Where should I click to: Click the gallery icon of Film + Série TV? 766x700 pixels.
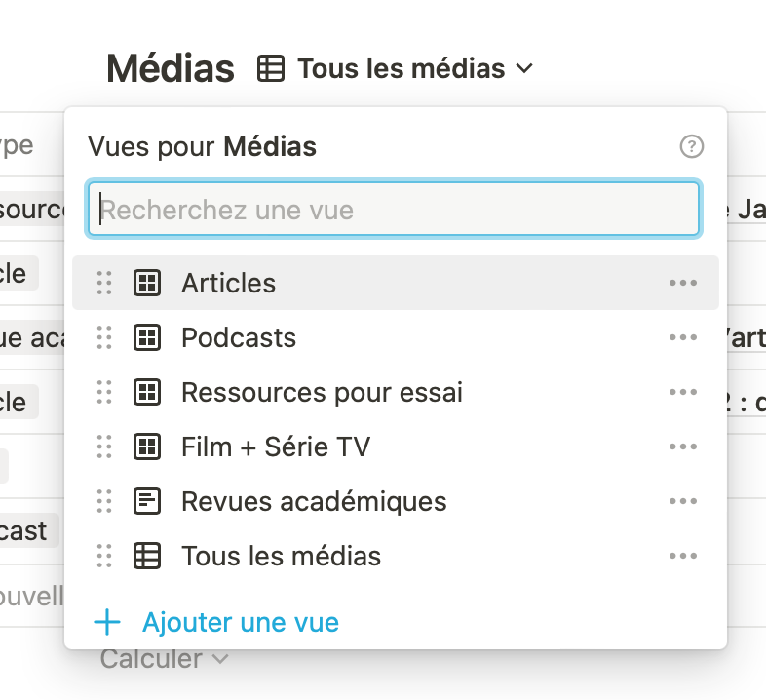147,447
